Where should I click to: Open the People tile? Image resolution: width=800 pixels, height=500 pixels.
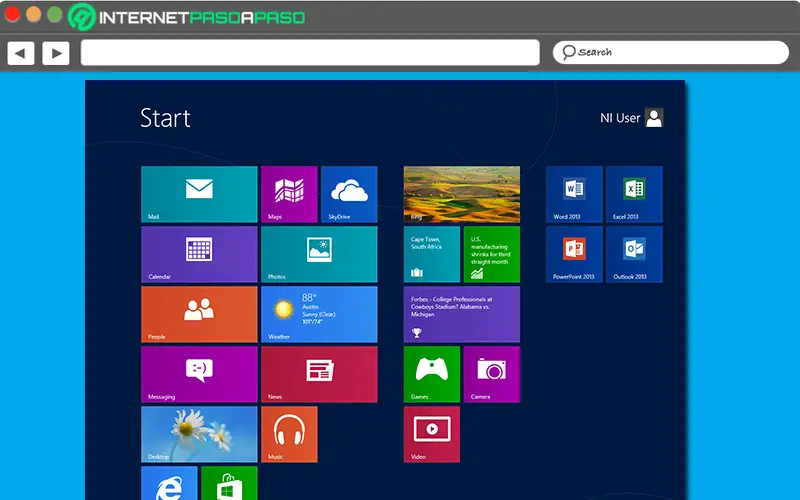click(x=199, y=314)
